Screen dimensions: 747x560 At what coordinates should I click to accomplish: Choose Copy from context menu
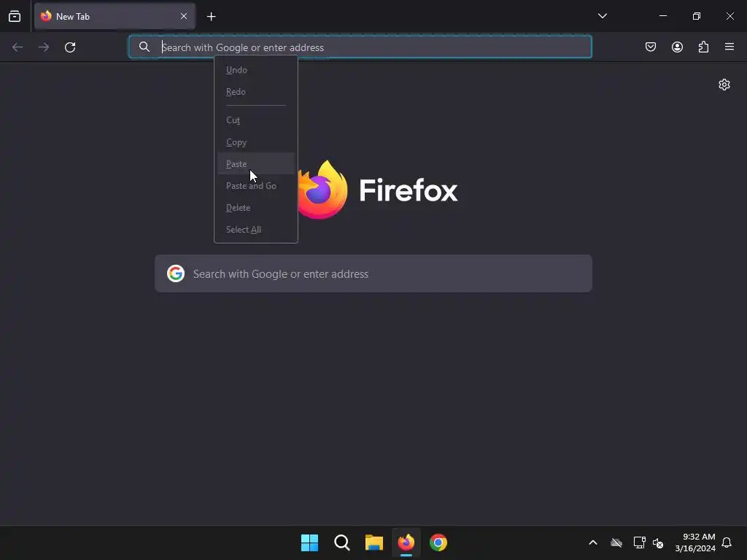pyautogui.click(x=256, y=142)
